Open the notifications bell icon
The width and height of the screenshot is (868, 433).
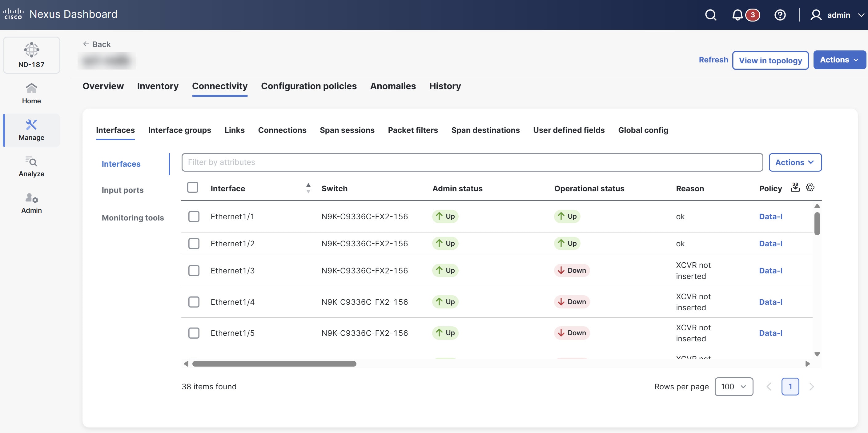(x=737, y=15)
